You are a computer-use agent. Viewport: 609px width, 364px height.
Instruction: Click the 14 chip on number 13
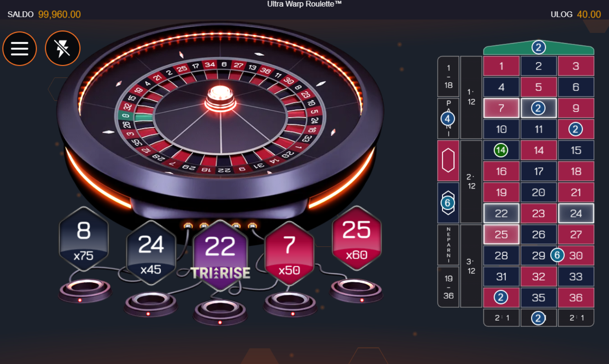click(501, 150)
